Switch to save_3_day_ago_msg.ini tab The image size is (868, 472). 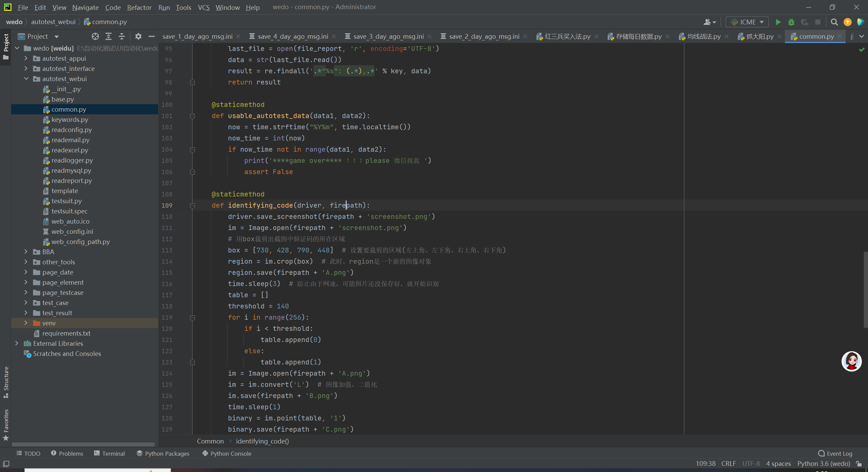(388, 36)
